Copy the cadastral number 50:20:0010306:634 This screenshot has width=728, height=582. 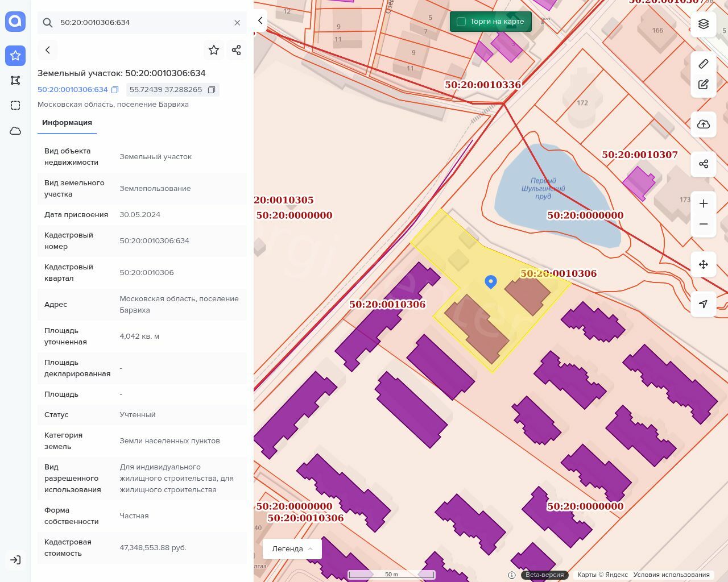point(115,90)
